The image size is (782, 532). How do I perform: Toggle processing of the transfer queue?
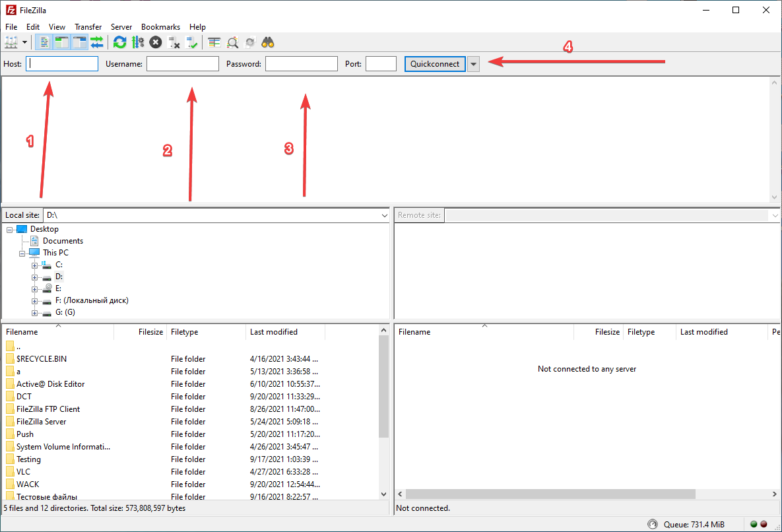(x=138, y=43)
